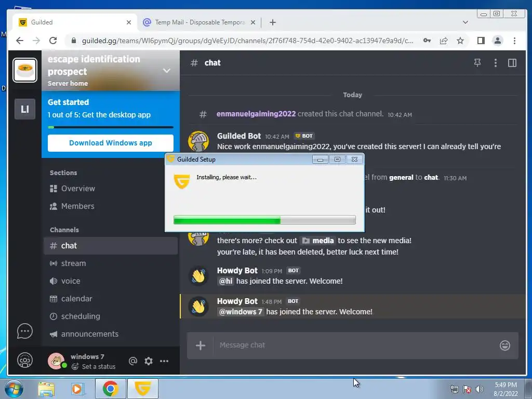This screenshot has width=532, height=399.
Task: Open user settings gear icon
Action: tap(148, 361)
